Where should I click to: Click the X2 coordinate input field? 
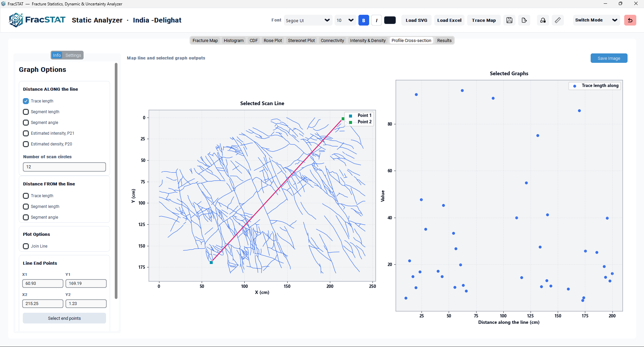click(x=43, y=304)
